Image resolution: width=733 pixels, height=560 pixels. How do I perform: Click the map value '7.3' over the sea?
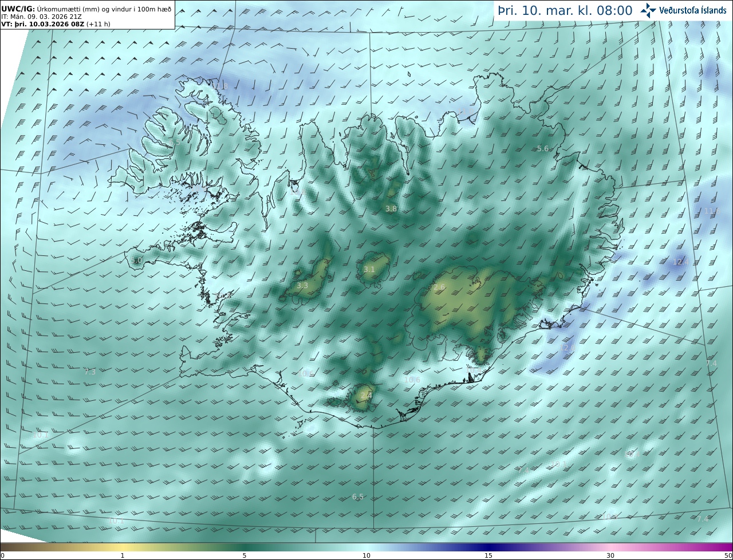(90, 372)
